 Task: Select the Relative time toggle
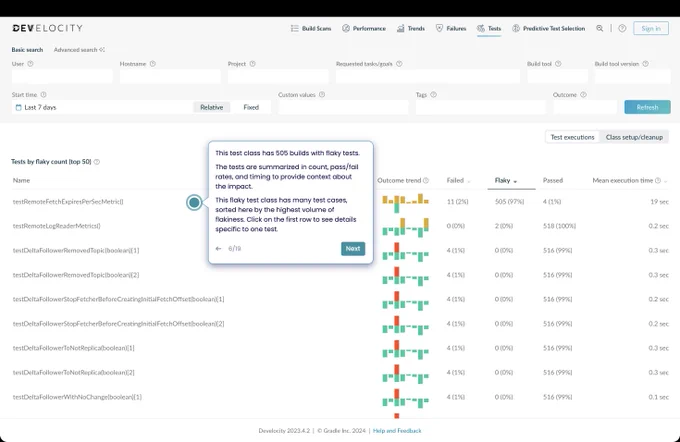tap(212, 107)
